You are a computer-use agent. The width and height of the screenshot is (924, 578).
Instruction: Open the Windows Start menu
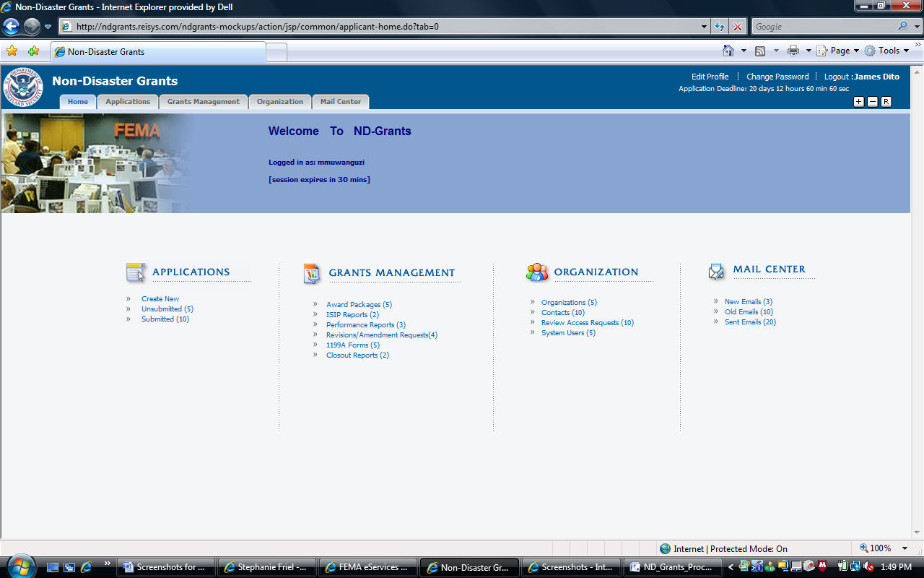(19, 566)
